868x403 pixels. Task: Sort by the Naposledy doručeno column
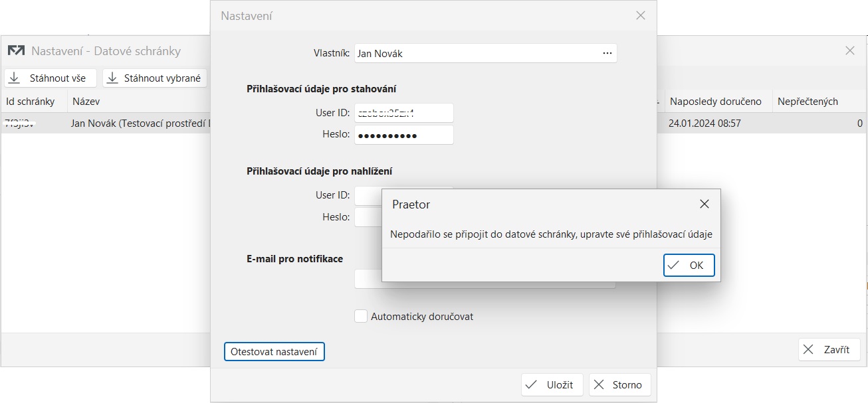click(714, 102)
